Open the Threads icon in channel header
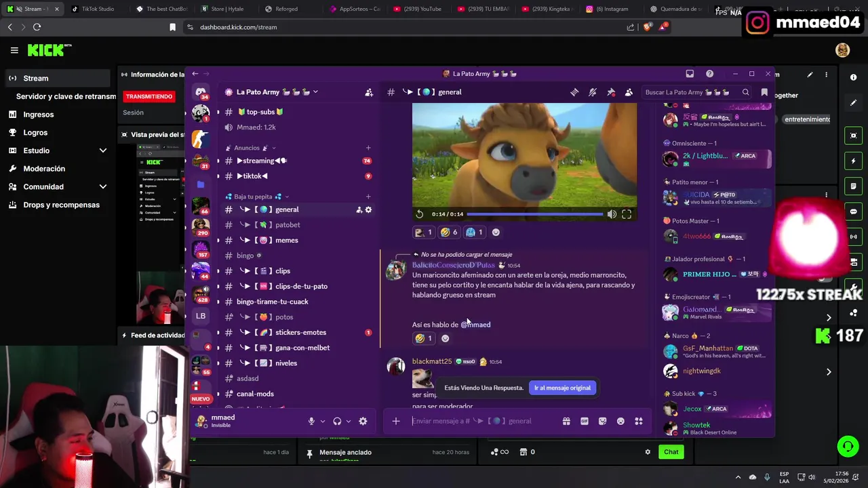 (x=574, y=92)
